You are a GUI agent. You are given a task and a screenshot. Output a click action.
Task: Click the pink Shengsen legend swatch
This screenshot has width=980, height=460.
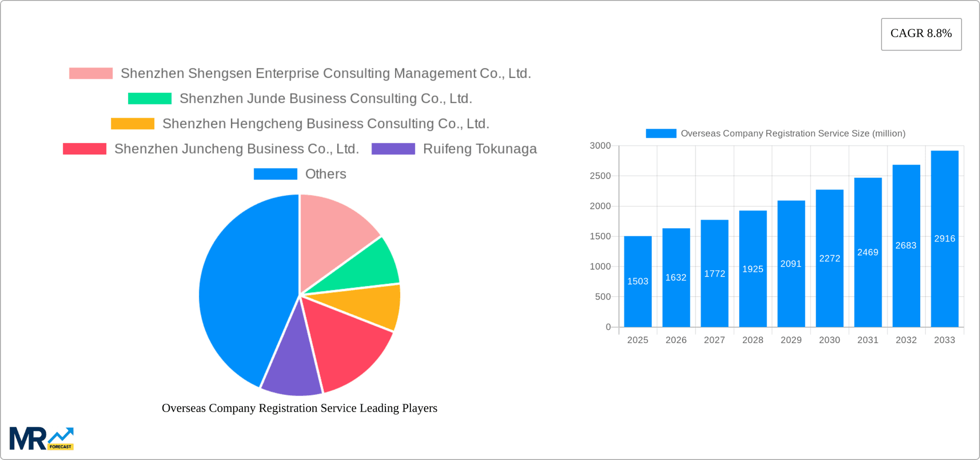tap(90, 73)
